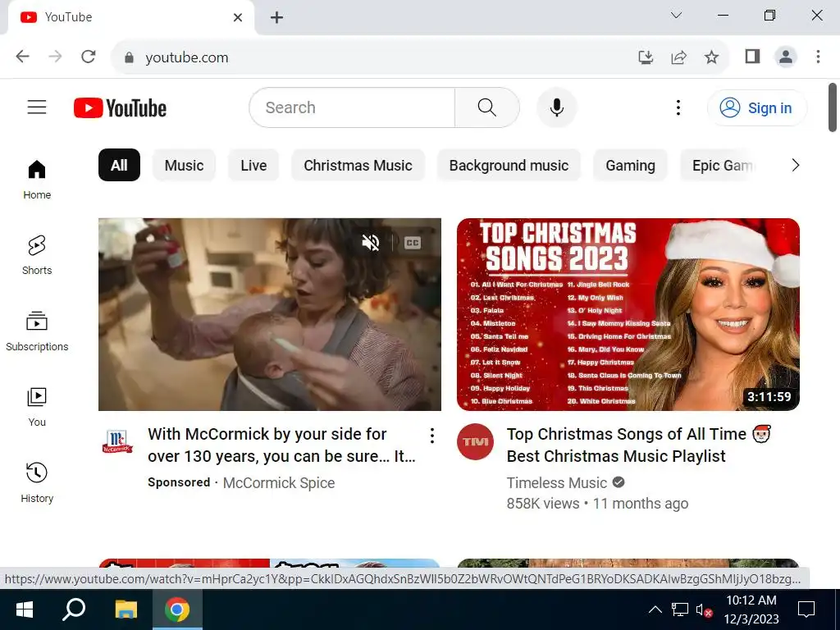840x630 pixels.
Task: Select Christmas Music filter chip
Action: [358, 165]
